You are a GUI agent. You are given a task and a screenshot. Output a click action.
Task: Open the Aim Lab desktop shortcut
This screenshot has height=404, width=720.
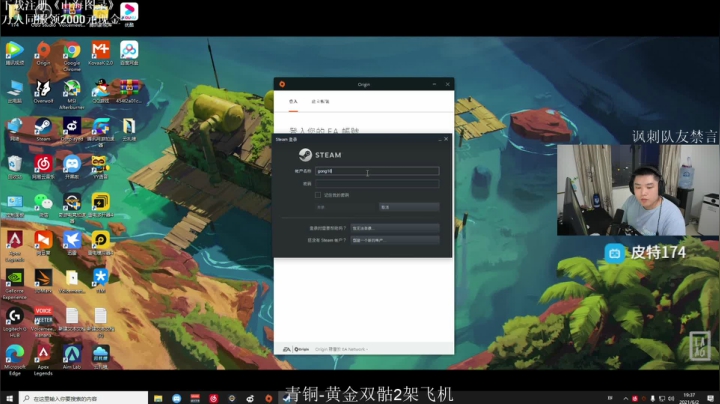pos(72,357)
